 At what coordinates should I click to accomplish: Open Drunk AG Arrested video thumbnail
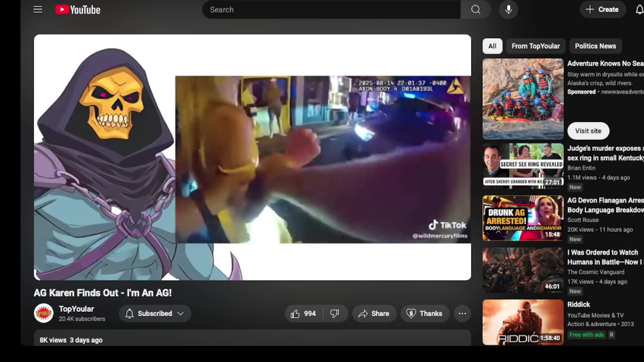point(523,218)
